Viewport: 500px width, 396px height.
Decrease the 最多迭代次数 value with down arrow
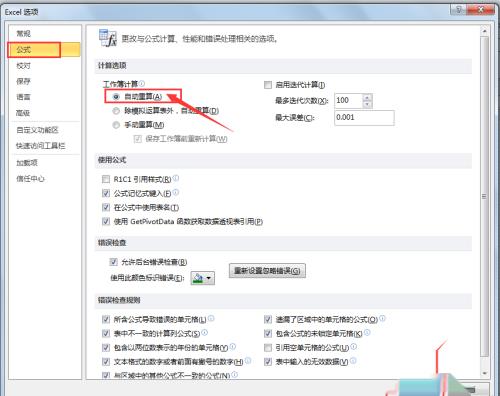367,104
